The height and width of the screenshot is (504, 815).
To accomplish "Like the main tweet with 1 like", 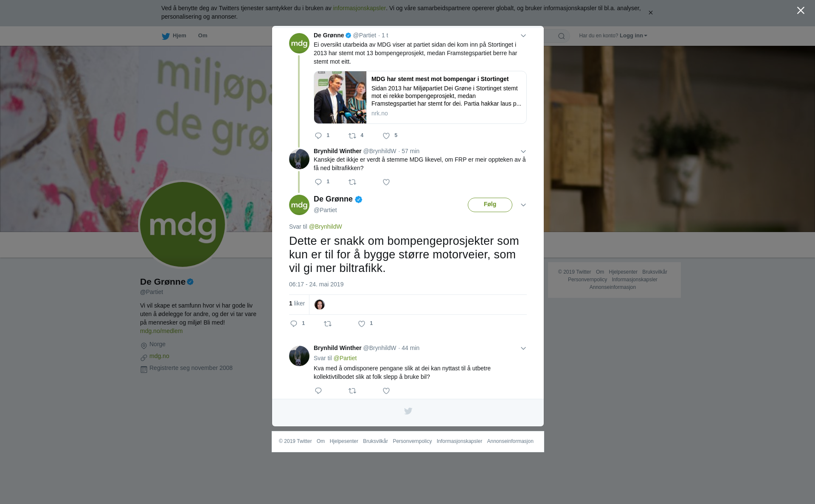I will 362,324.
